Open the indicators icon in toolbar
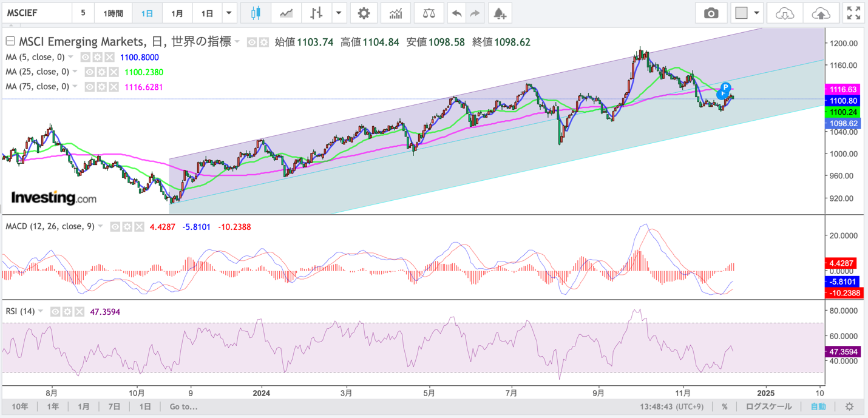 pyautogui.click(x=396, y=13)
